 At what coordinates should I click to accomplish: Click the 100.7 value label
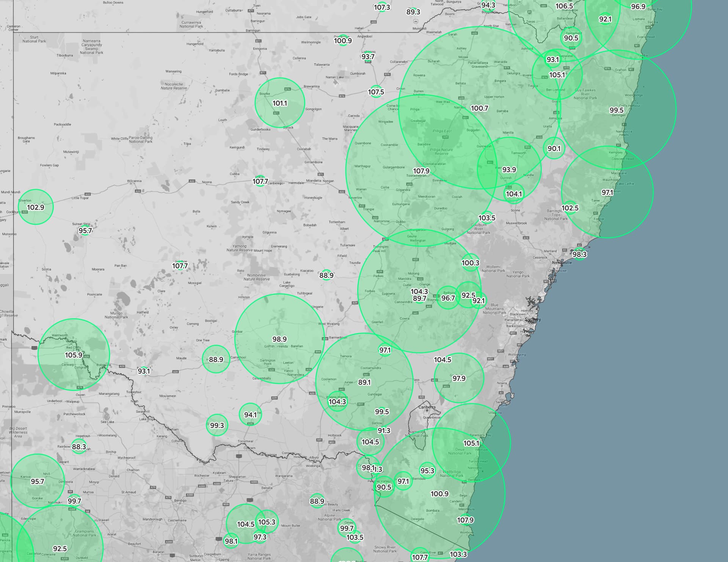[479, 108]
